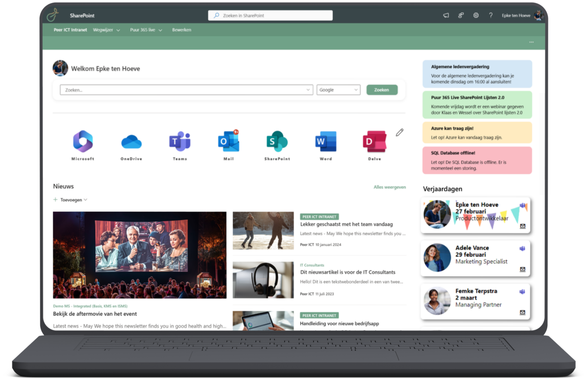Open Handleiding voor nieuwe bedrijfsapp article
The height and width of the screenshot is (379, 588).
(339, 323)
